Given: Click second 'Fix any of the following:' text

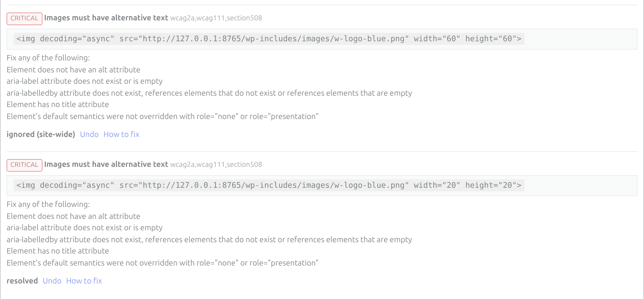Looking at the screenshot, I should pos(48,204).
